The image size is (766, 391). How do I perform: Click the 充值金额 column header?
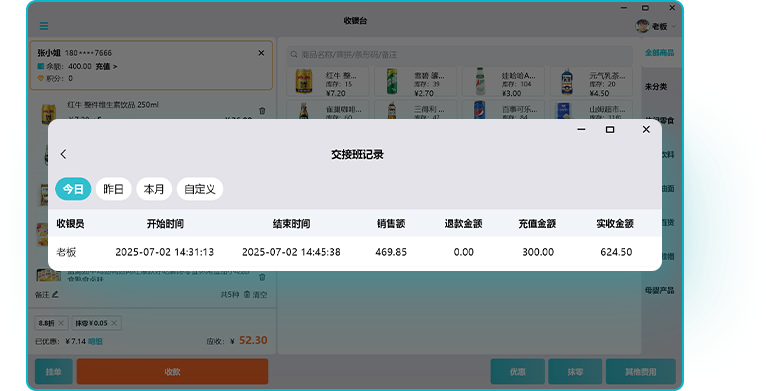click(537, 224)
